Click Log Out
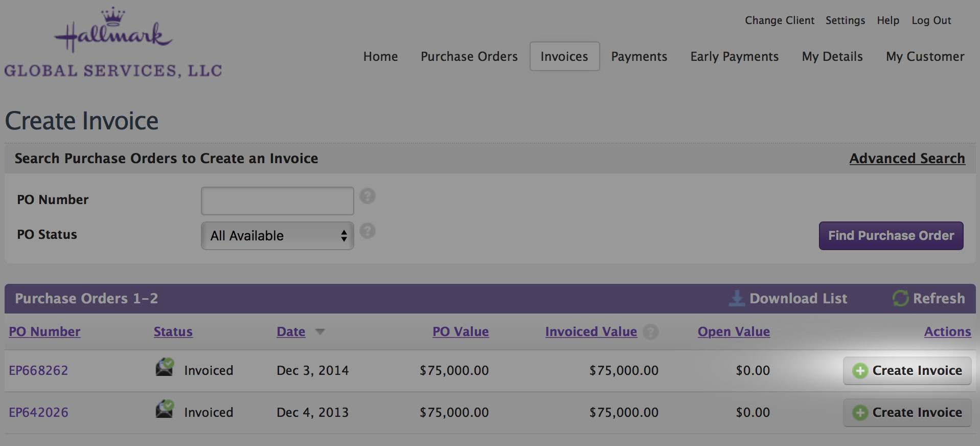980x446 pixels. pos(931,20)
